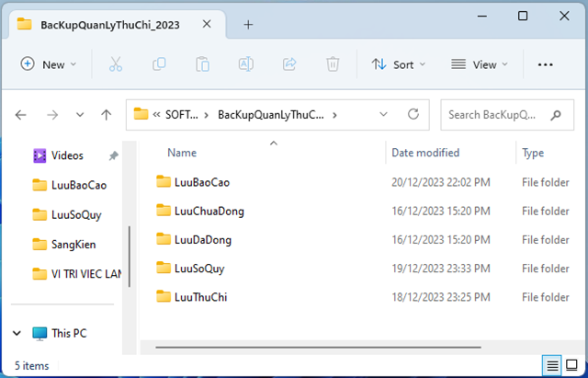The image size is (588, 378).
Task: Navigate back to previous folder
Action: click(x=21, y=115)
